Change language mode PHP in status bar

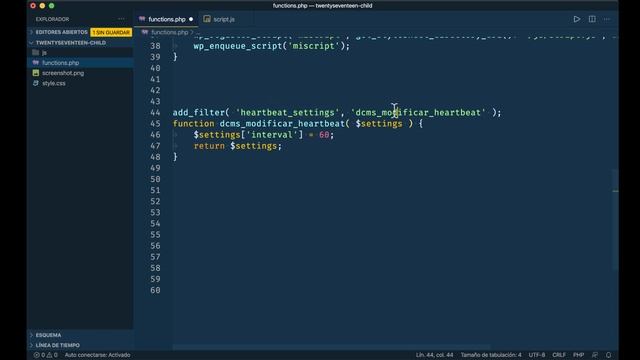coord(578,355)
